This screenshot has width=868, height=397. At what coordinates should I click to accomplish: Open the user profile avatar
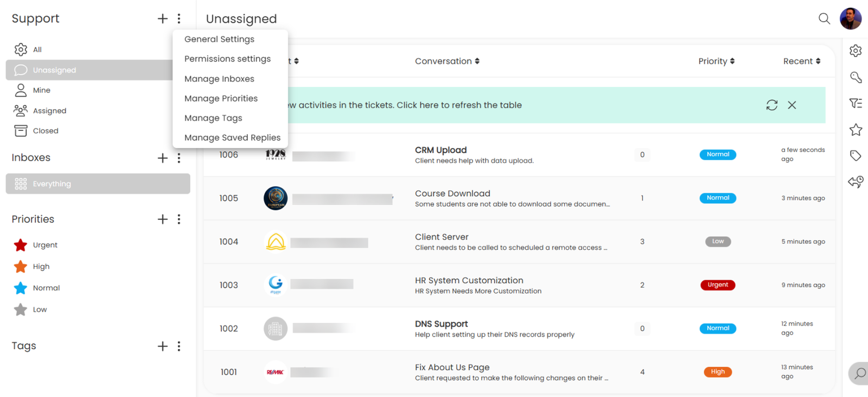point(850,18)
